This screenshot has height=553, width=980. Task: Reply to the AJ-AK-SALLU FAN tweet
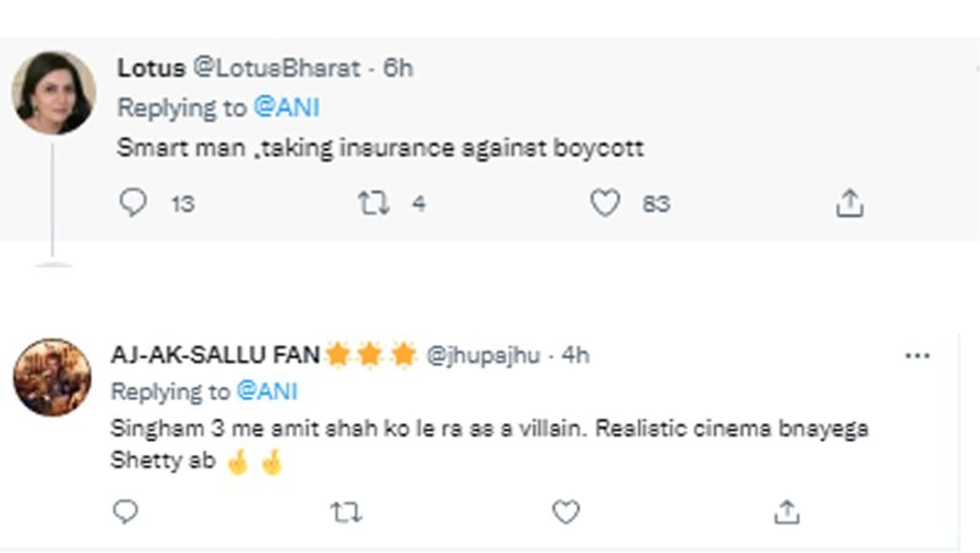126,512
